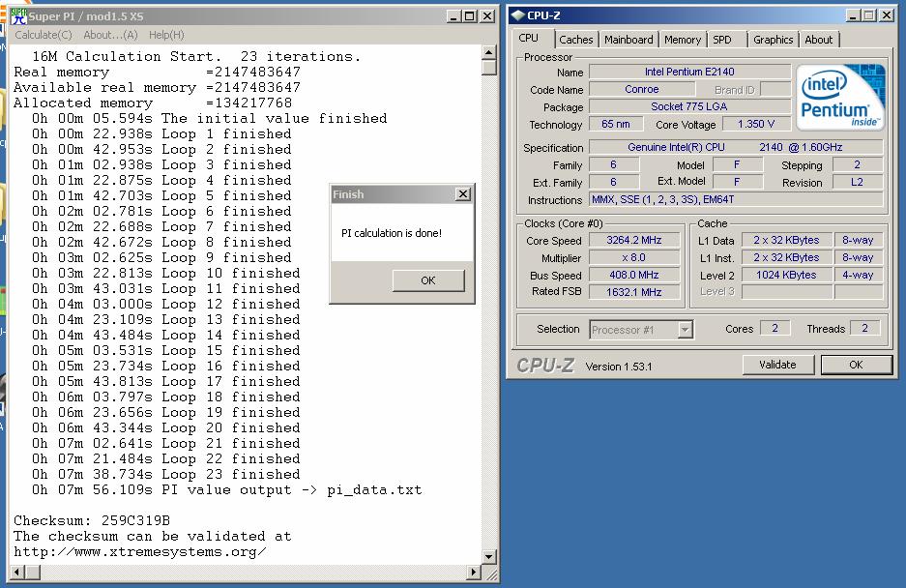Click the Core Speed value field
Screen dimensions: 906x588
[634, 241]
